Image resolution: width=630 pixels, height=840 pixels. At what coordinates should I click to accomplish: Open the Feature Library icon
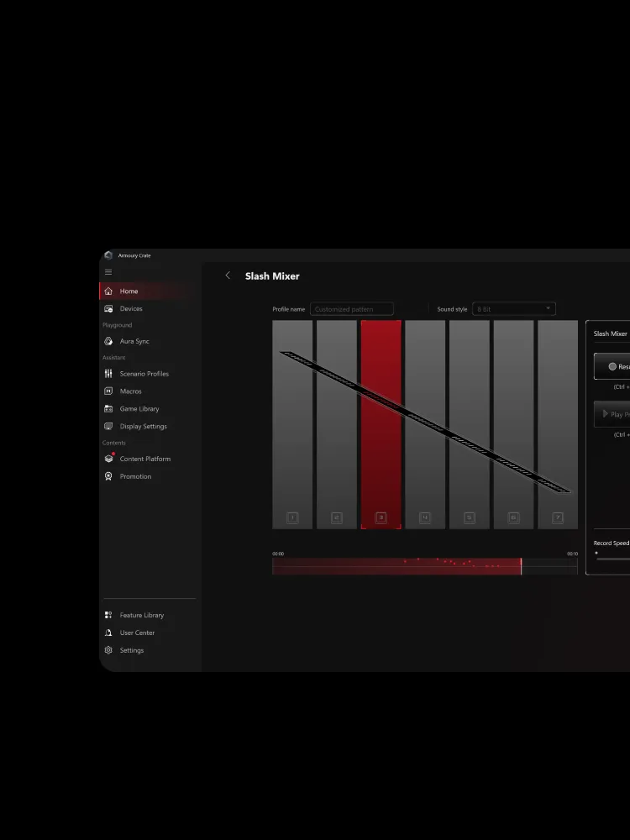point(108,615)
